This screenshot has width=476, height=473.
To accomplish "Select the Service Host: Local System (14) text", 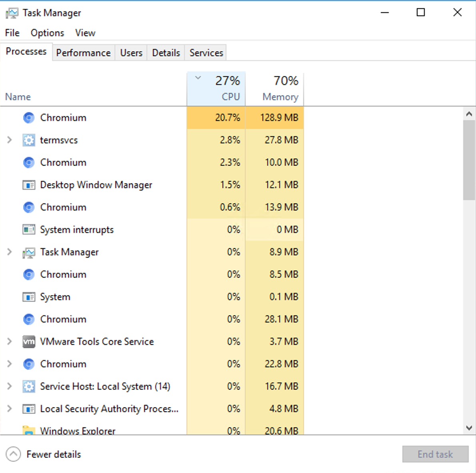I will coord(105,387).
